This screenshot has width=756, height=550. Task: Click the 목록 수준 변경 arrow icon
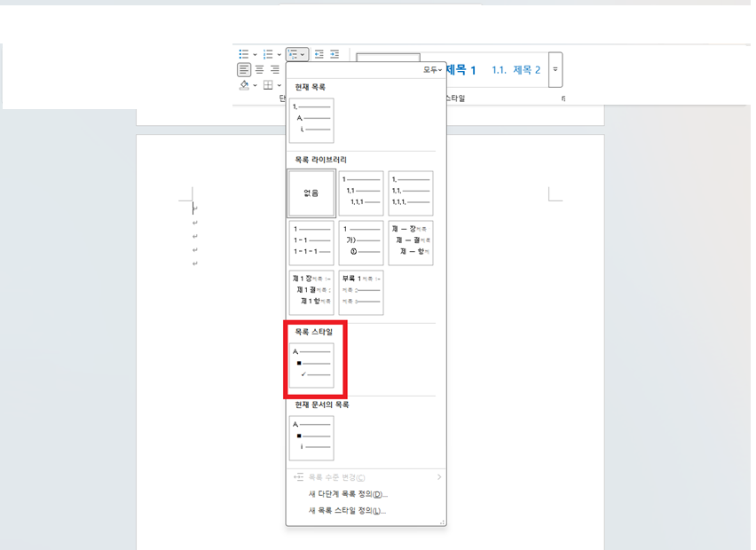pos(441,478)
